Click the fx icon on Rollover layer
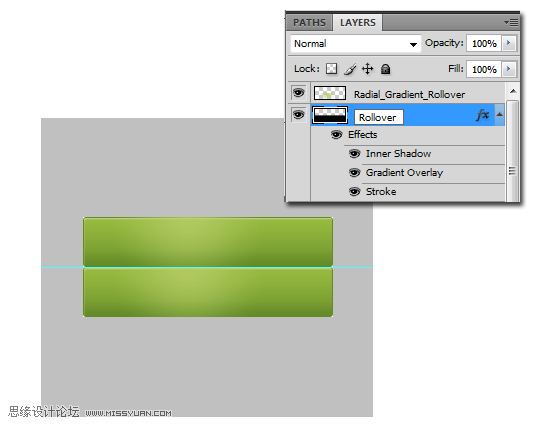Image resolution: width=550 pixels, height=428 pixels. (x=483, y=115)
